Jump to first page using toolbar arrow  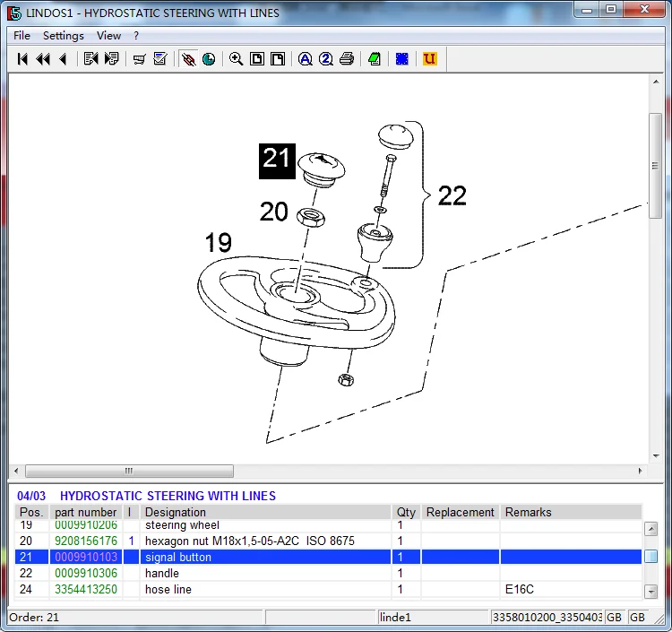(23, 59)
